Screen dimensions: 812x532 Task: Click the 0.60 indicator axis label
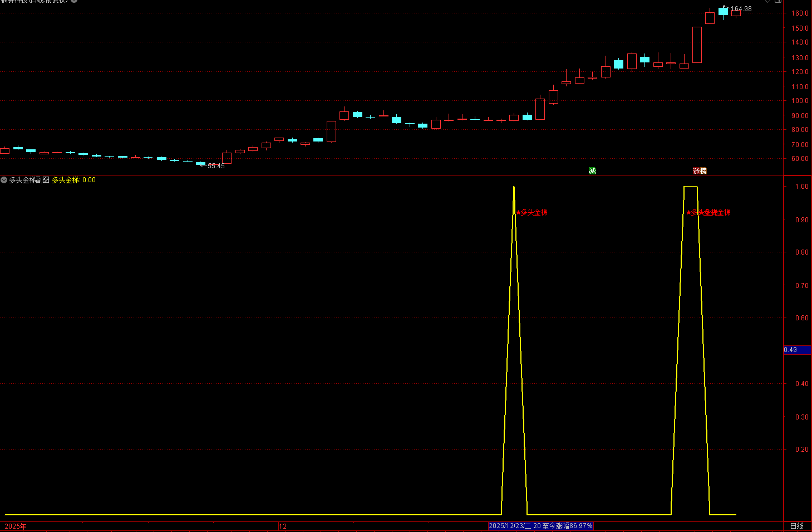point(802,318)
